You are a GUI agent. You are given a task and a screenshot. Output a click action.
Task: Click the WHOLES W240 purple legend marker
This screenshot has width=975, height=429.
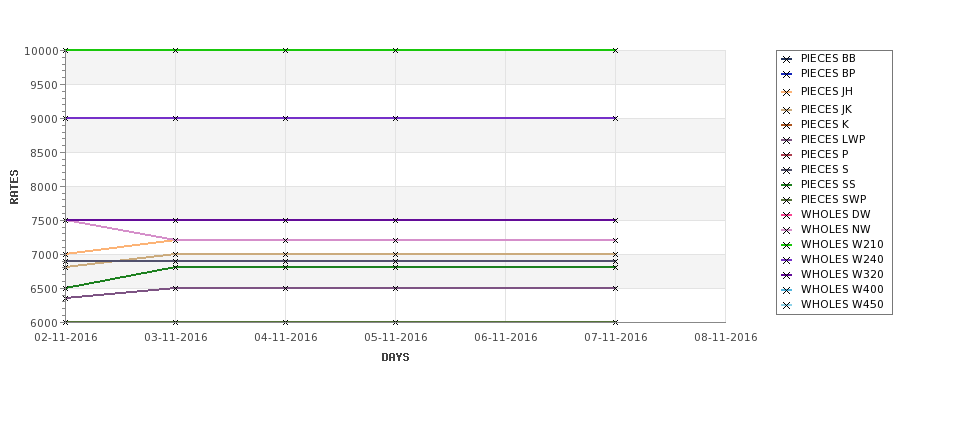click(x=787, y=260)
